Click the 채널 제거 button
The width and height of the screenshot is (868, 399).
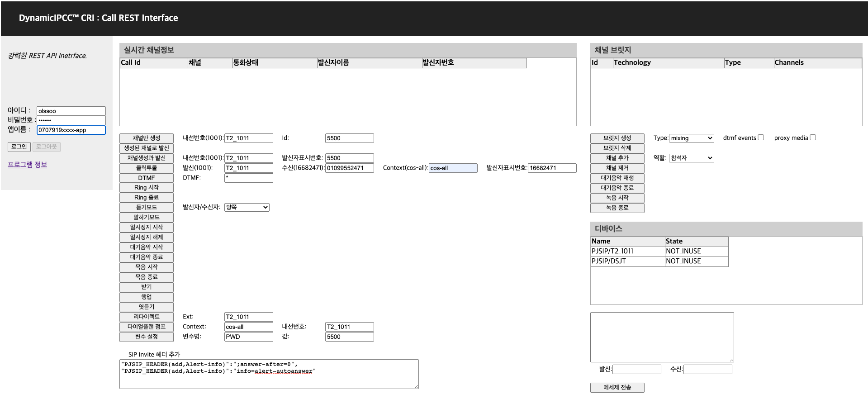617,168
